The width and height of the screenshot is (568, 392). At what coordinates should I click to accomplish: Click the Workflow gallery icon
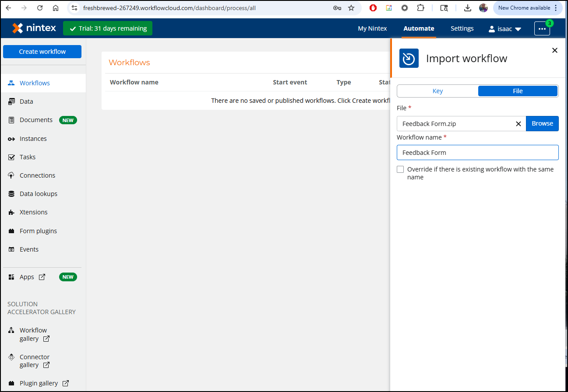[11, 330]
